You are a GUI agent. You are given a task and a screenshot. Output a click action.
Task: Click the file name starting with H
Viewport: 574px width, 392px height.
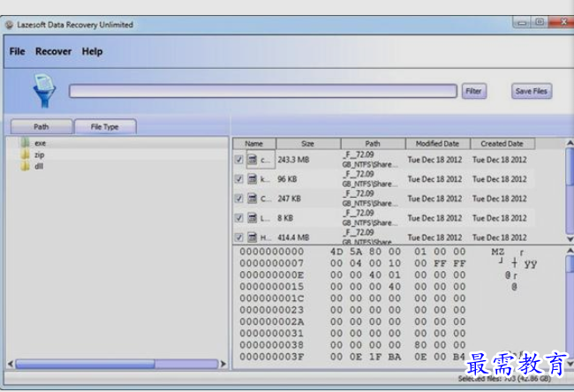coord(265,237)
